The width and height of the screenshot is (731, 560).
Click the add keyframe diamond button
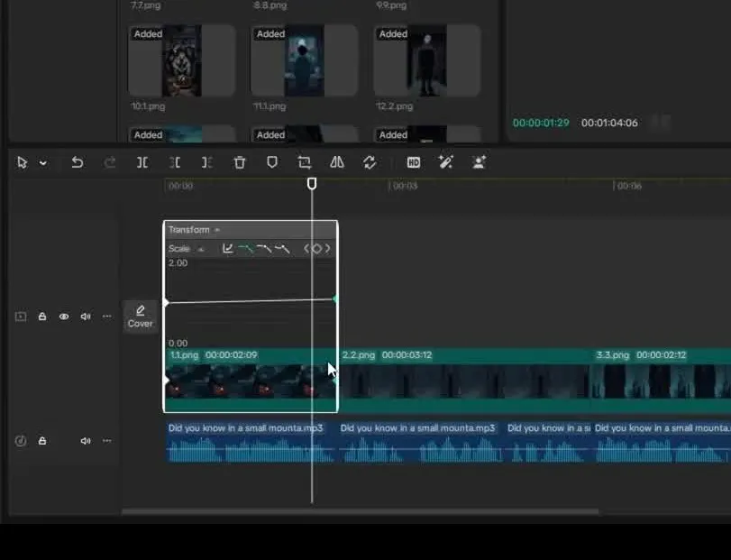coord(316,249)
